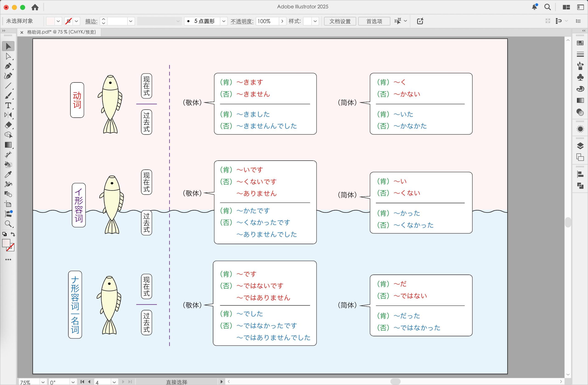This screenshot has width=588, height=385.
Task: Select the Pen tool
Action: 8,66
